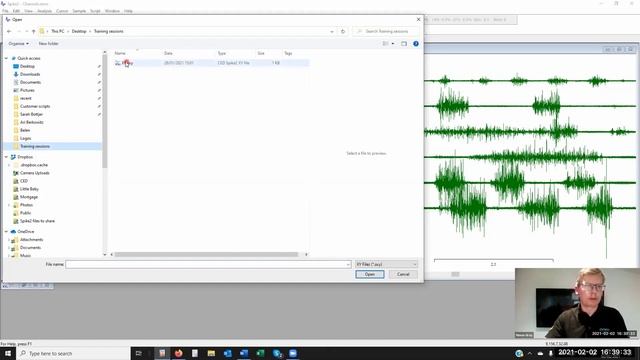Open Spike2 files to share folder
The width and height of the screenshot is (640, 360).
(x=38, y=221)
